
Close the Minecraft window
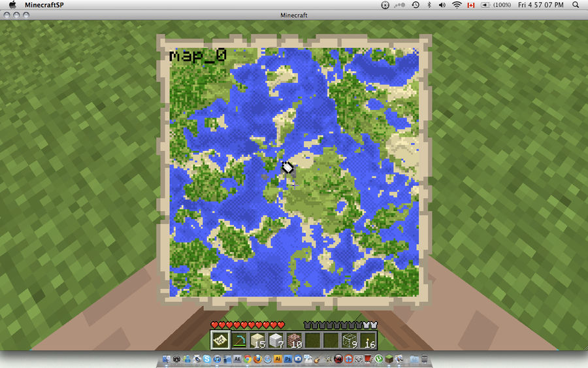coord(7,15)
